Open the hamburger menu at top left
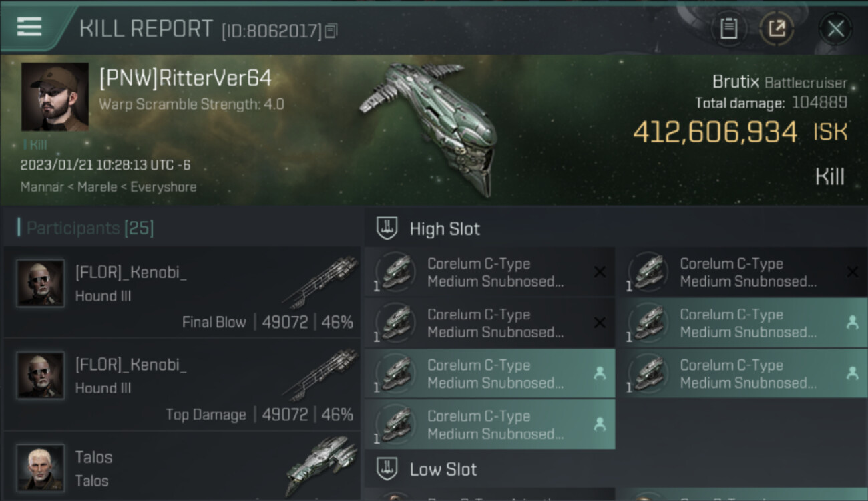The height and width of the screenshot is (501, 868). point(29,27)
